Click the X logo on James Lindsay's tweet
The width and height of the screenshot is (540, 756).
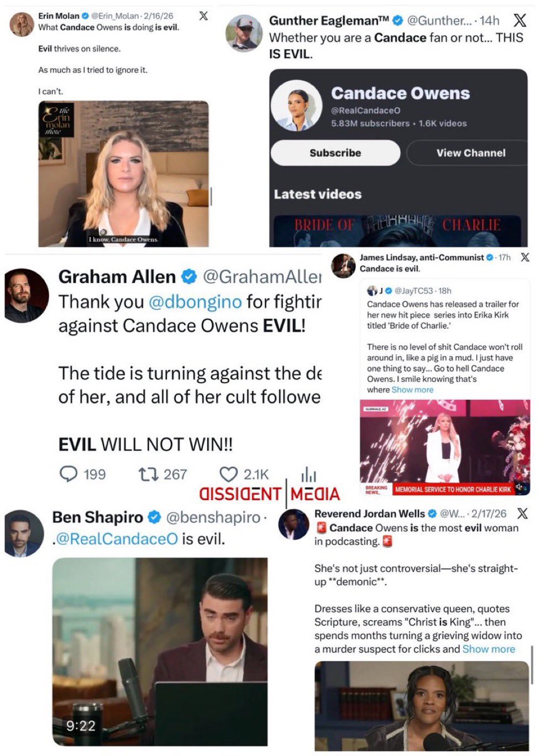525,257
